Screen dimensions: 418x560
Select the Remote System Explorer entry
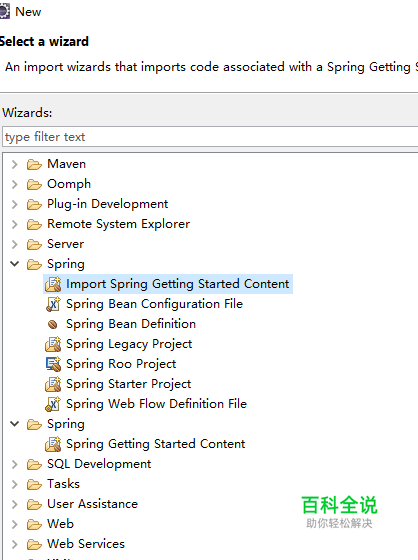tap(118, 224)
